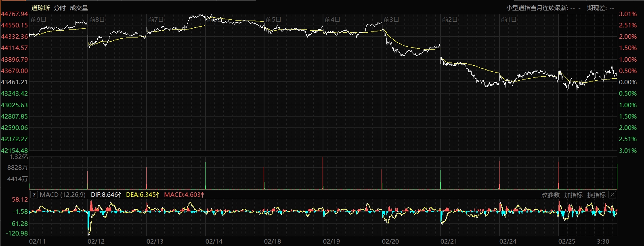
Task: Click the 02/24 date on the time axis
Action: click(508, 241)
